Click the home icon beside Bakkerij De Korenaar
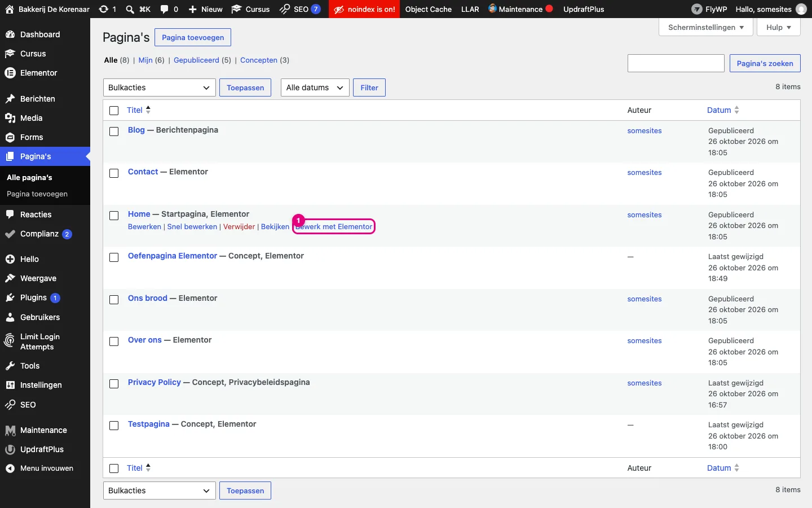Viewport: 812px width, 508px height. [10, 9]
